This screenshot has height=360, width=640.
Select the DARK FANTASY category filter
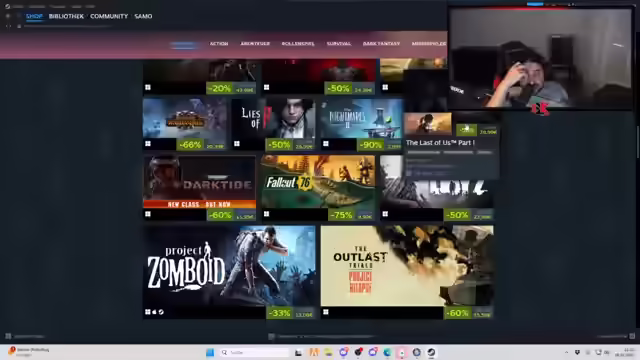click(x=381, y=44)
